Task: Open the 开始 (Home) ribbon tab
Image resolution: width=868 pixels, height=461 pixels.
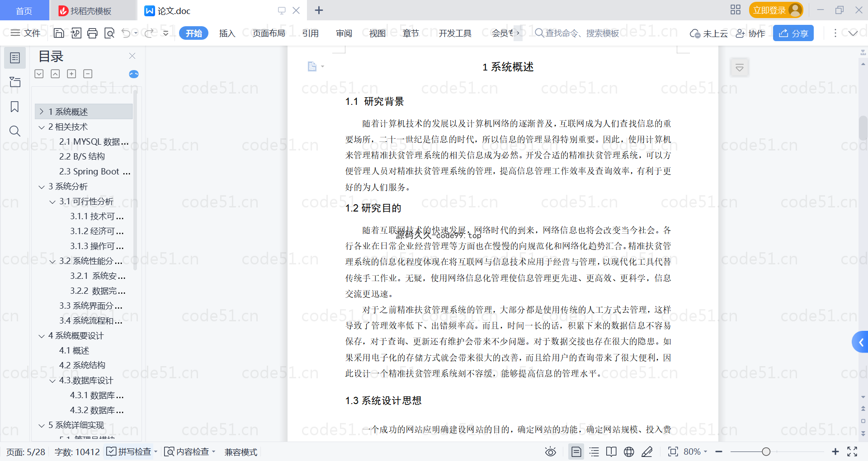Action: click(x=193, y=33)
